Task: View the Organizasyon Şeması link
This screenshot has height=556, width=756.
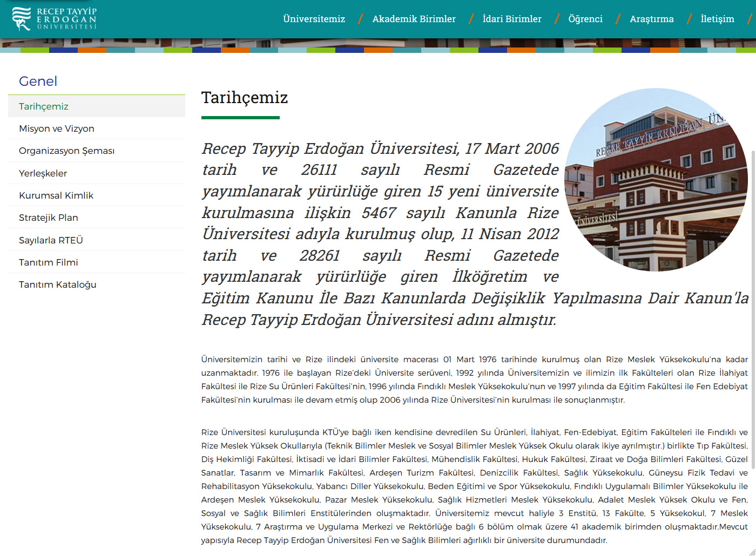Action: [66, 151]
